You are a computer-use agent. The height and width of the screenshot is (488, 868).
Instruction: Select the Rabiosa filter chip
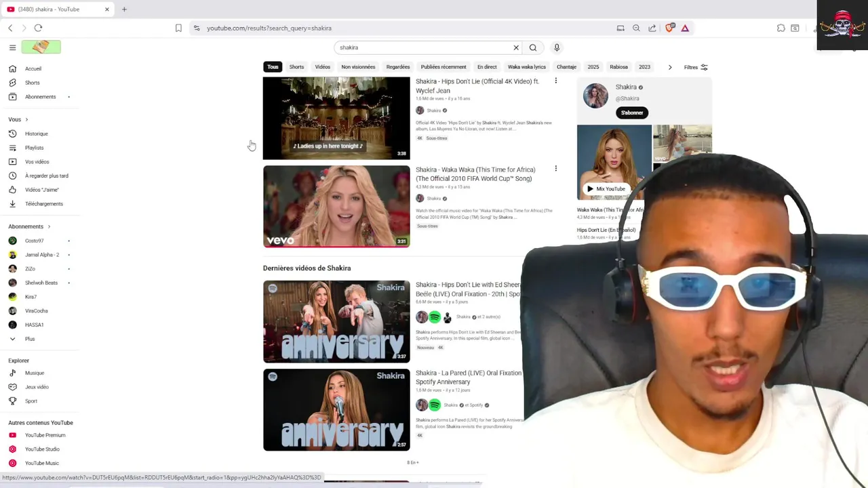(618, 67)
